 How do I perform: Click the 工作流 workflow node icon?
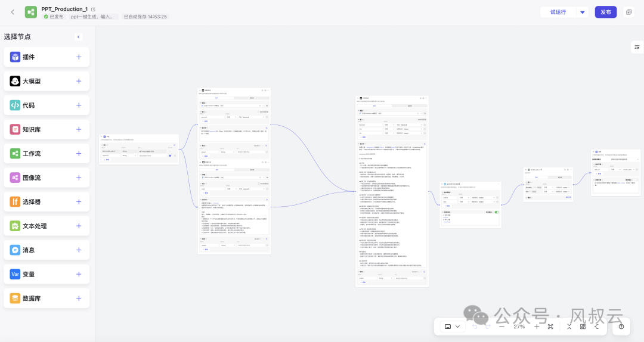15,154
